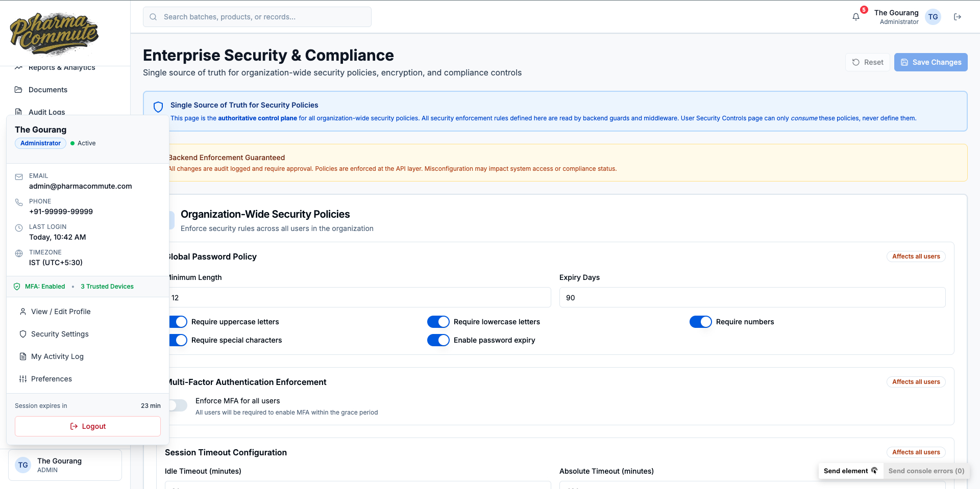Click the Reset circular arrow icon

[856, 62]
